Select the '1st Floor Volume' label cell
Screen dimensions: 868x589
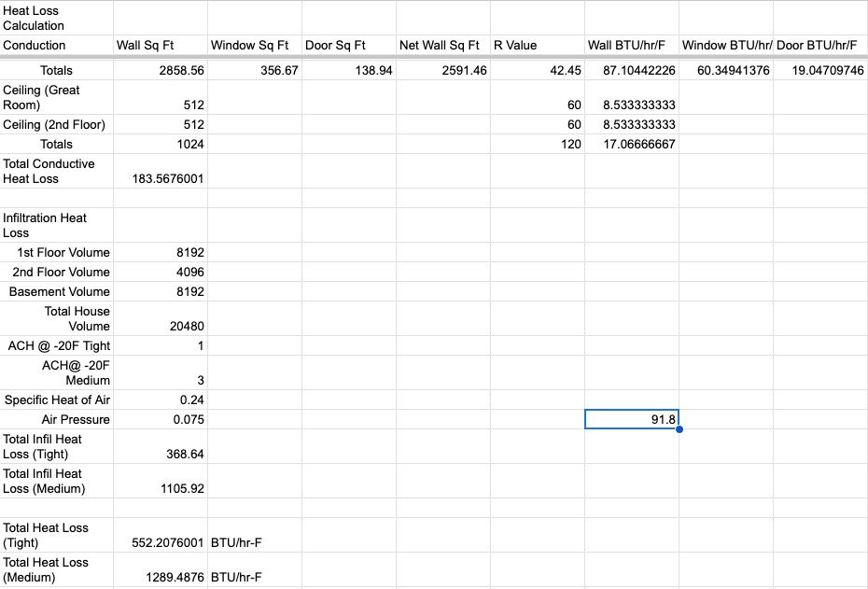pos(56,252)
